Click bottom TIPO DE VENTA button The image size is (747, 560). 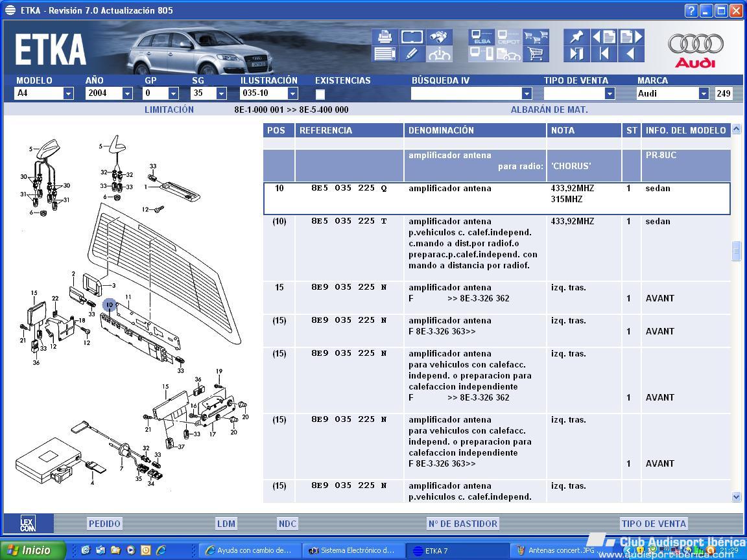(x=654, y=524)
